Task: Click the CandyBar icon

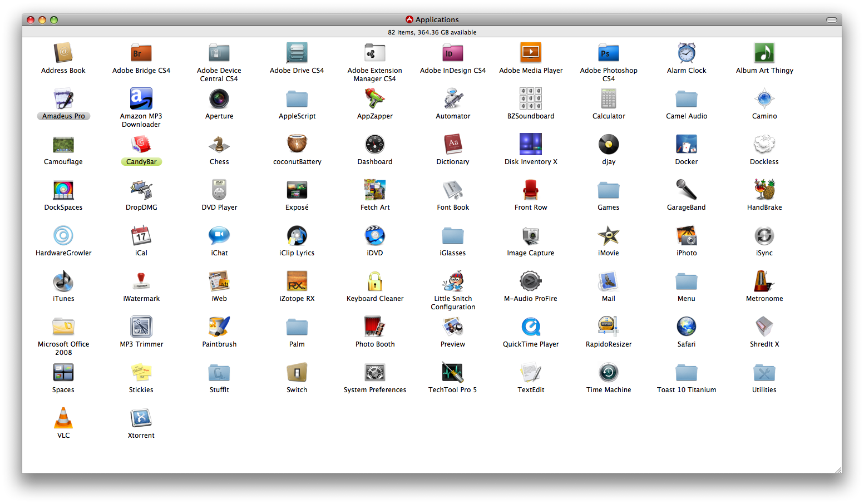Action: pos(141,144)
